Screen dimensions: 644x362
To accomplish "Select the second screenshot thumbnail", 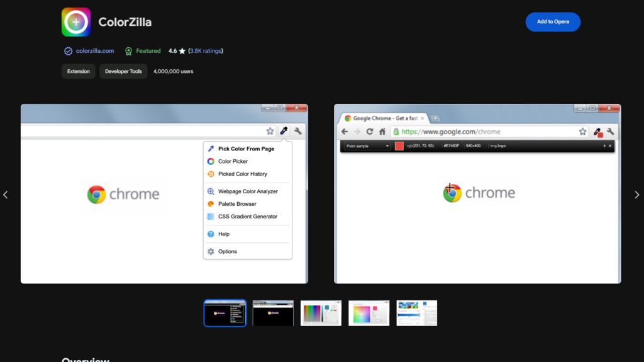I will (273, 313).
